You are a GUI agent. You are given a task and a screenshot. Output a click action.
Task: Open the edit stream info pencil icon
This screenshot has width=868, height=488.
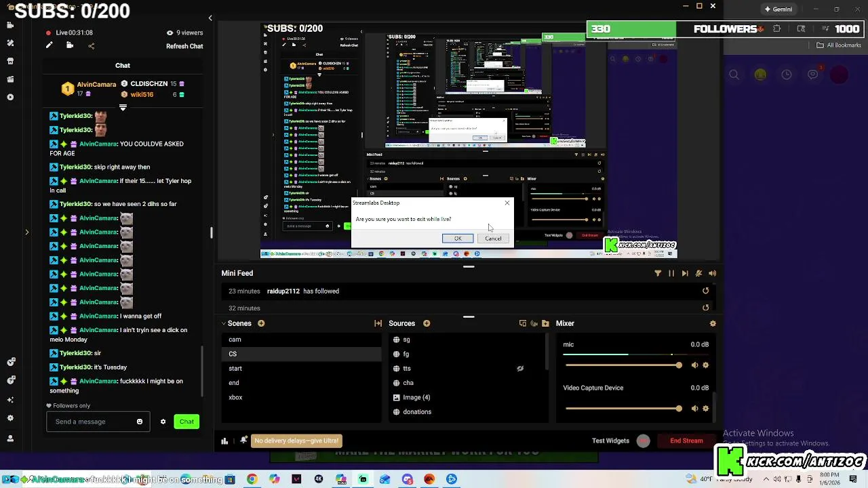49,46
